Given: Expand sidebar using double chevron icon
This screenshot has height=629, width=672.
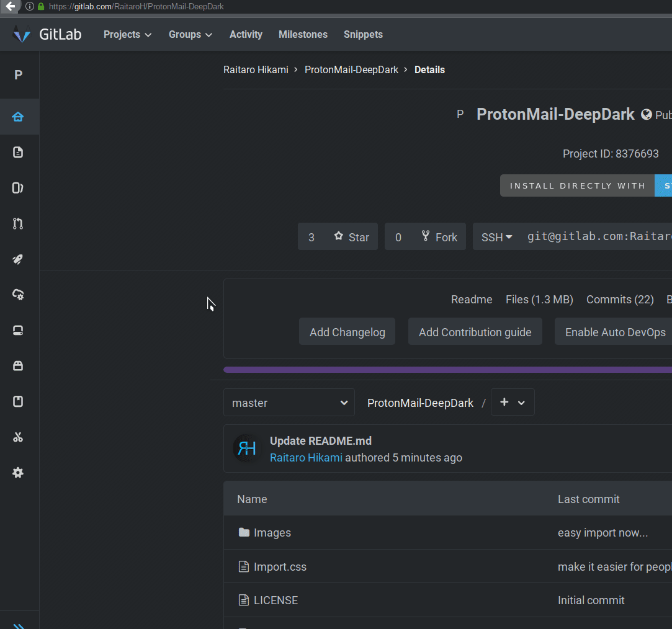Looking at the screenshot, I should pos(19,626).
